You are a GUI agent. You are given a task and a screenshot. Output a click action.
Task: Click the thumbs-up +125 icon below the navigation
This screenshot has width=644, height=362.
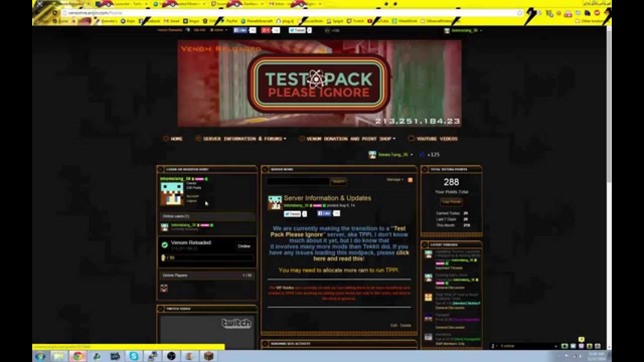point(422,155)
